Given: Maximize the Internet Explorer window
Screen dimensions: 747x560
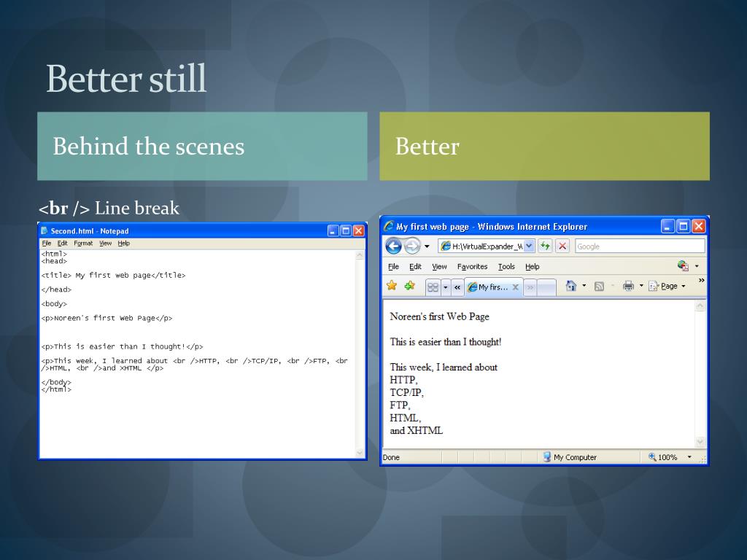Looking at the screenshot, I should click(x=683, y=226).
